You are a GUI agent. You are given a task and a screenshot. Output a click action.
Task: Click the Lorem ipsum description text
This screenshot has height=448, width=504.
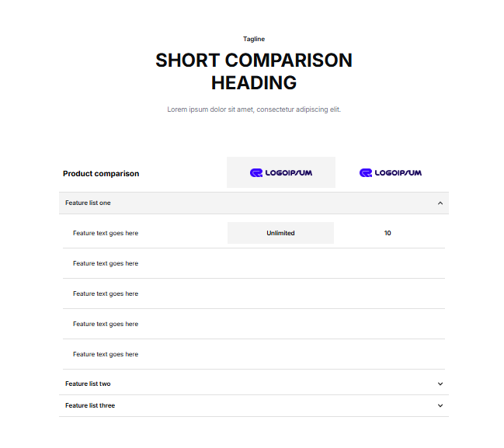pos(254,109)
